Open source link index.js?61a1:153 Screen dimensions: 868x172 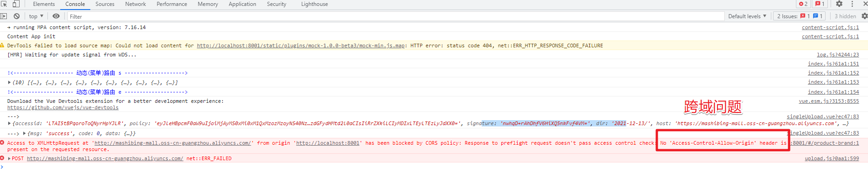pyautogui.click(x=833, y=82)
